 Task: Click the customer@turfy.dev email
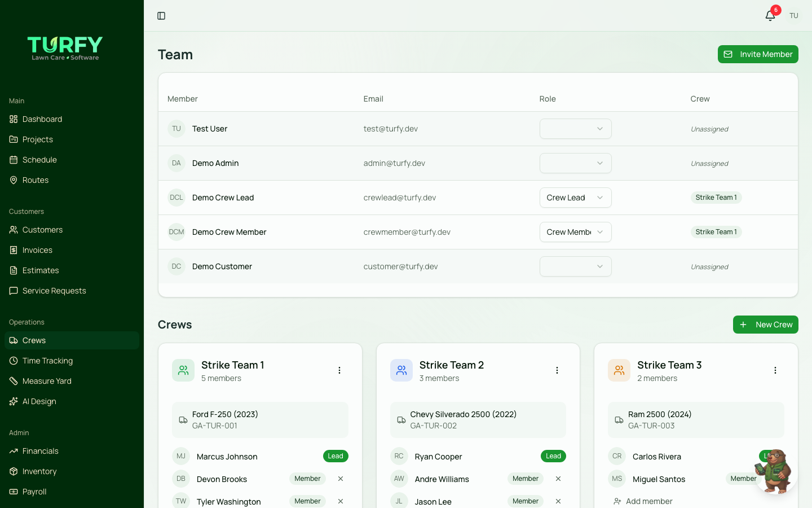coord(401,266)
